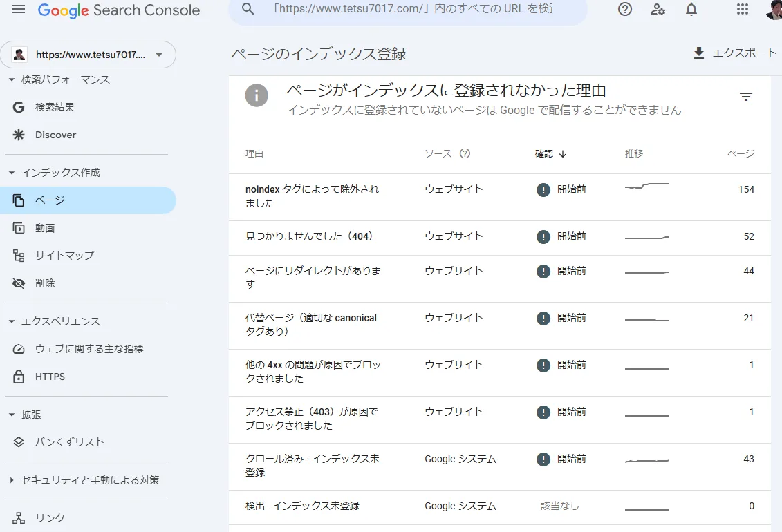Collapse 拡張 section
This screenshot has height=532, width=782.
(12, 415)
